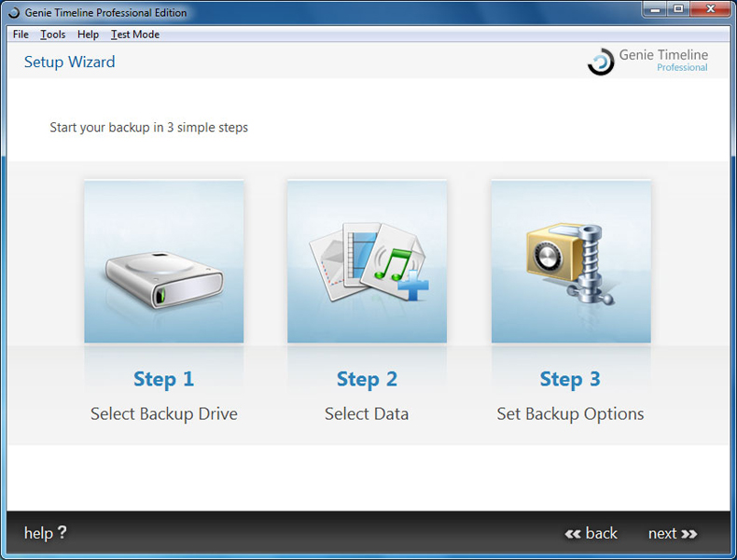Image resolution: width=737 pixels, height=560 pixels.
Task: Proceed with the next button
Action: click(673, 533)
